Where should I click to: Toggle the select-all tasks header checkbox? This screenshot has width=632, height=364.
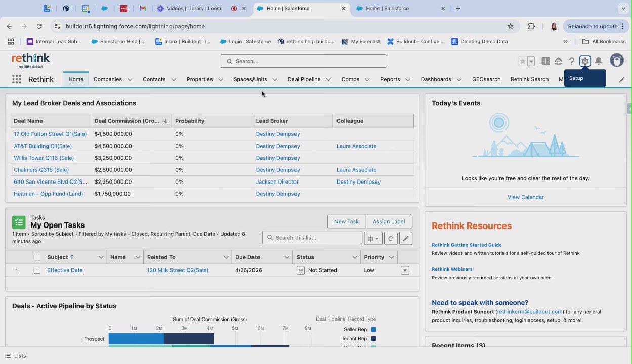37,257
